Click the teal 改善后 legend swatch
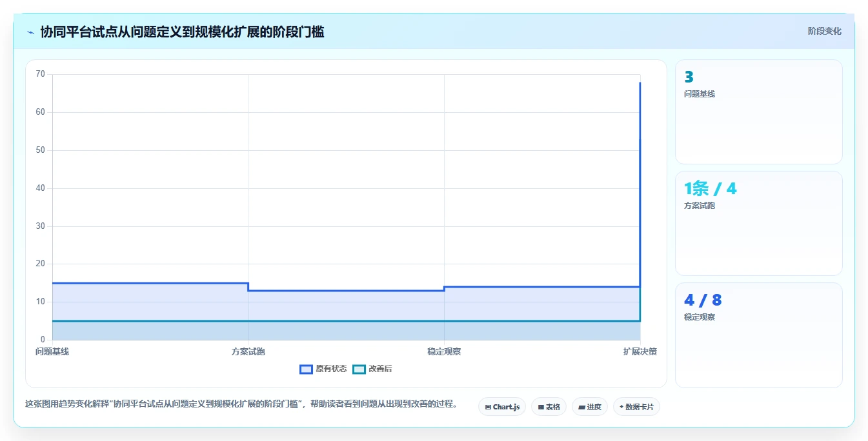 tap(359, 369)
